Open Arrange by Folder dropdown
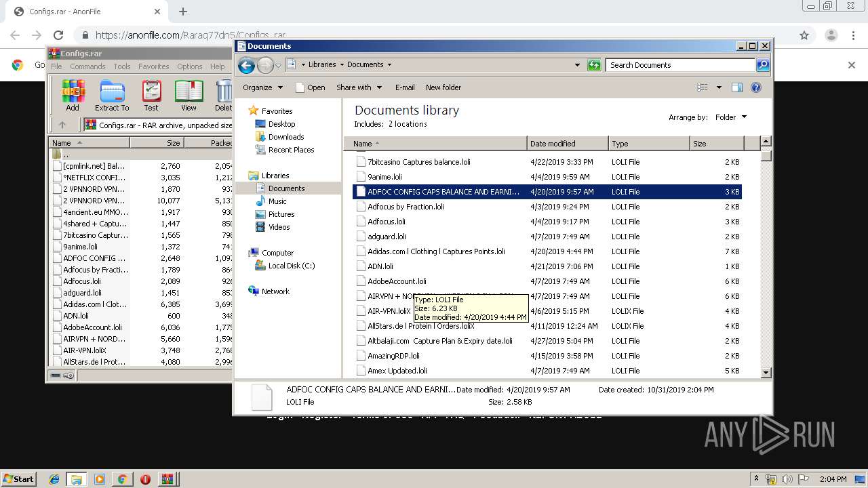 pos(730,117)
